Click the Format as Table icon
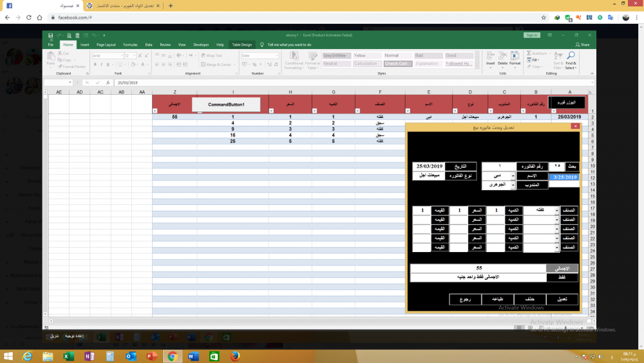 pyautogui.click(x=312, y=56)
